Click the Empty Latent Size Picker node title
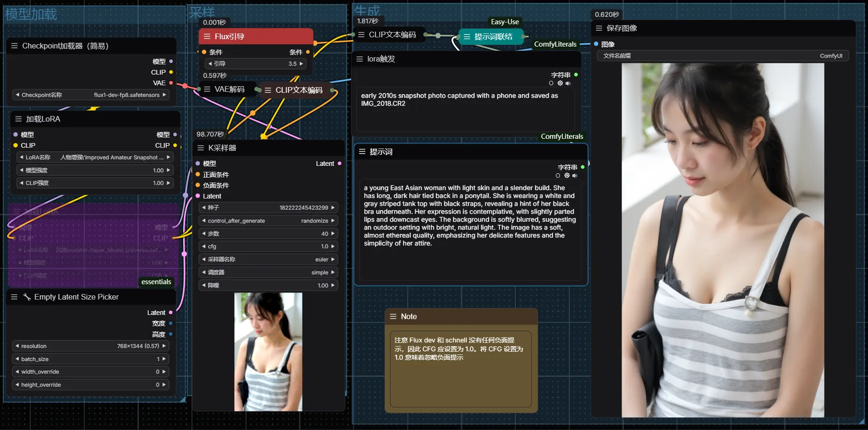Viewport: 868px width, 430px height. [x=76, y=297]
